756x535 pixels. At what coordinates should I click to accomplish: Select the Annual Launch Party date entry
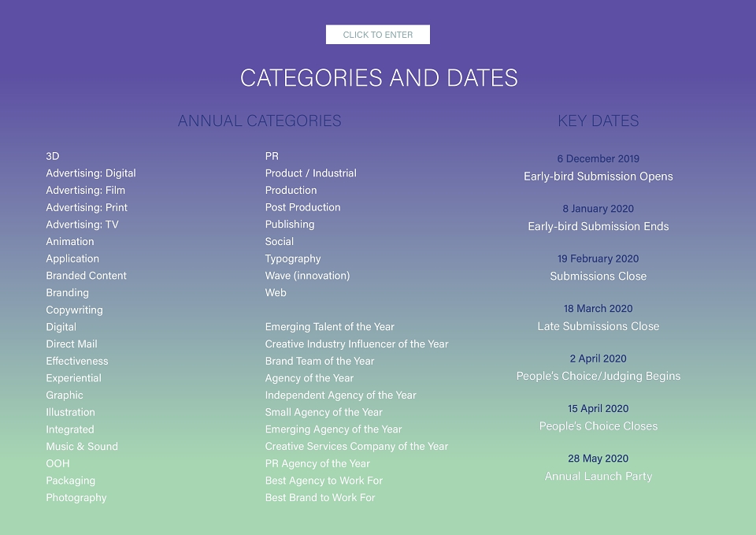(598, 467)
